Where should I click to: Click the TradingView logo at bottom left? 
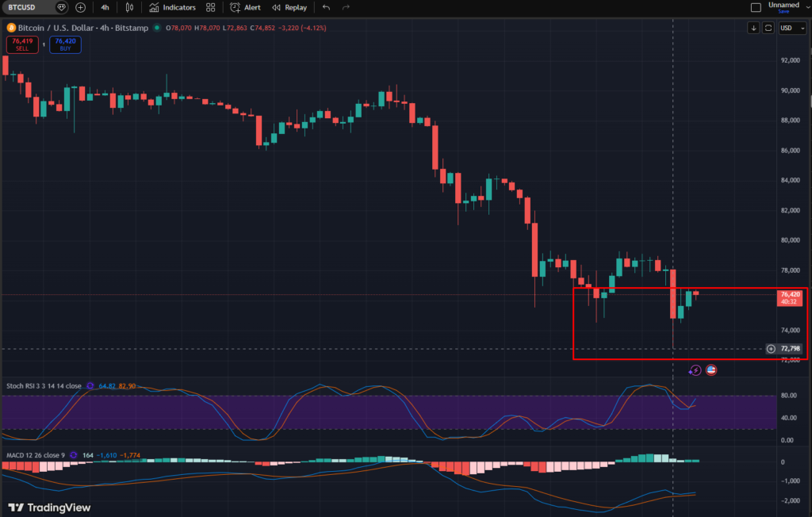[49, 507]
